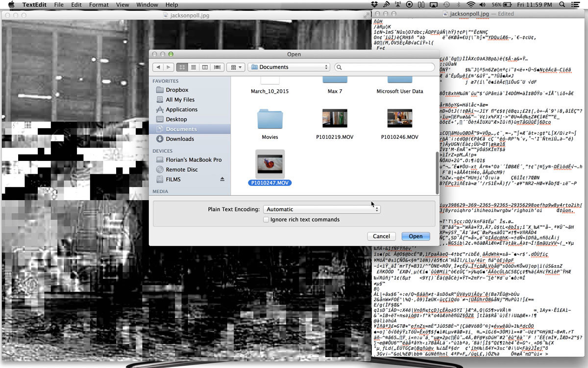The width and height of the screenshot is (588, 368).
Task: Open the Window menu
Action: coord(147,5)
